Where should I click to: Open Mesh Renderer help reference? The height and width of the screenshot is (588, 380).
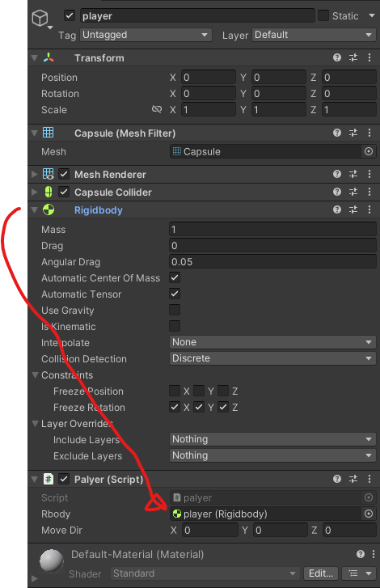[x=337, y=174]
